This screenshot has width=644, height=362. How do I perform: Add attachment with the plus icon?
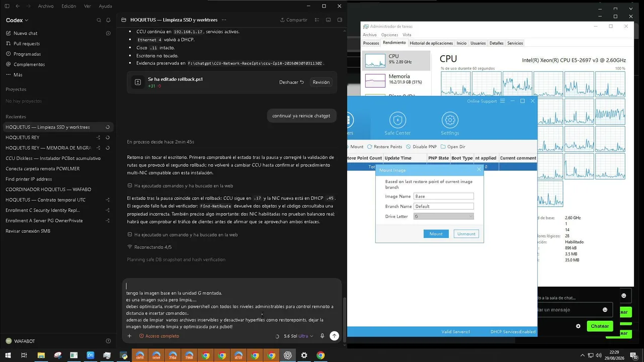pos(129,336)
